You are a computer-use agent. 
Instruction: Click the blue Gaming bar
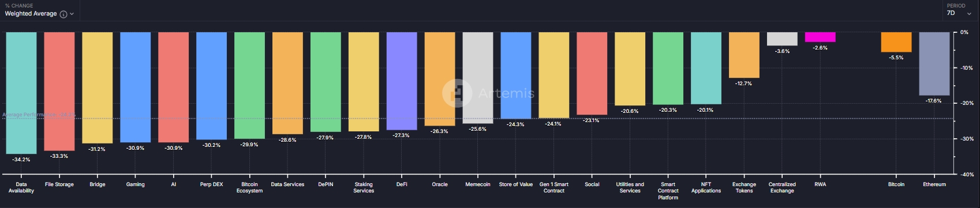tap(136, 87)
